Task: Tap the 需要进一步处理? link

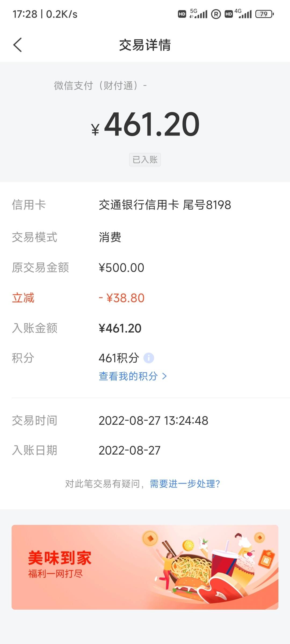Action: tap(185, 484)
